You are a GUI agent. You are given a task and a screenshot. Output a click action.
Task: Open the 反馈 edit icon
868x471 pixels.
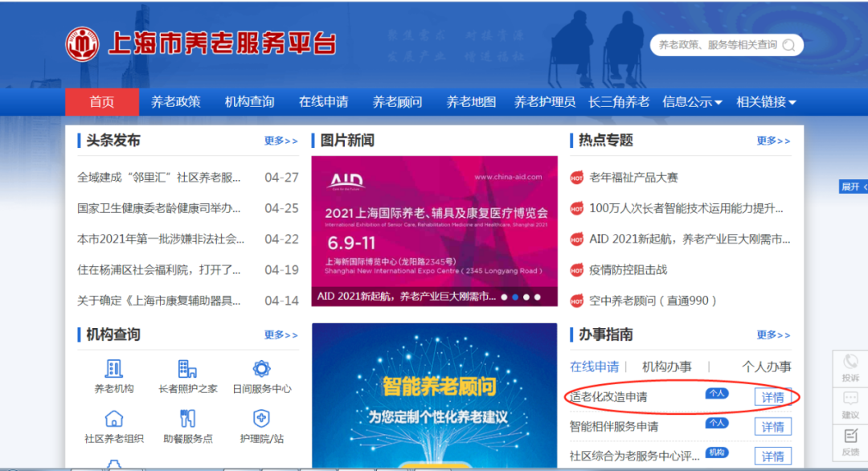tap(850, 436)
